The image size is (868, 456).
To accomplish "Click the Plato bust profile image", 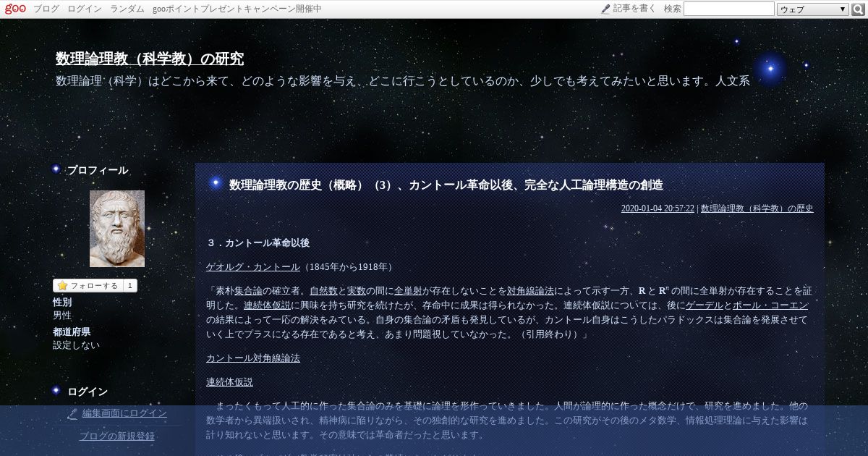I will pos(117,229).
